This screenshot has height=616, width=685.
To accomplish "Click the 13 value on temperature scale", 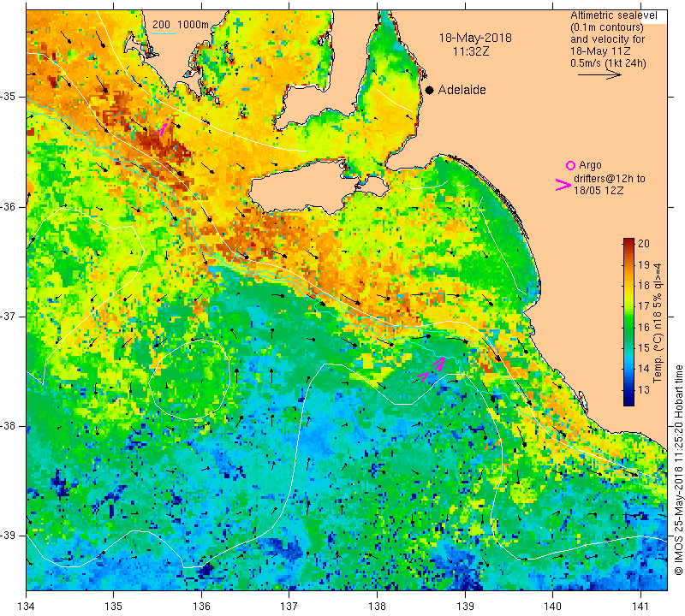I will tap(644, 390).
